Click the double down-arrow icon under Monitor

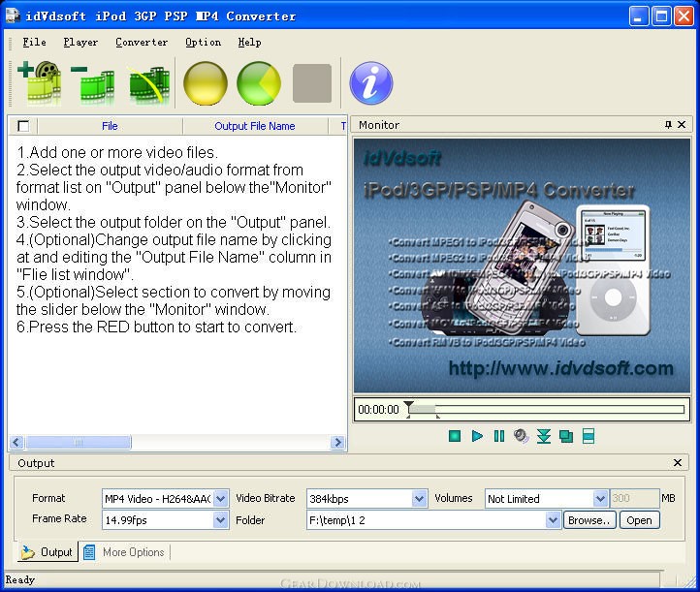click(544, 436)
